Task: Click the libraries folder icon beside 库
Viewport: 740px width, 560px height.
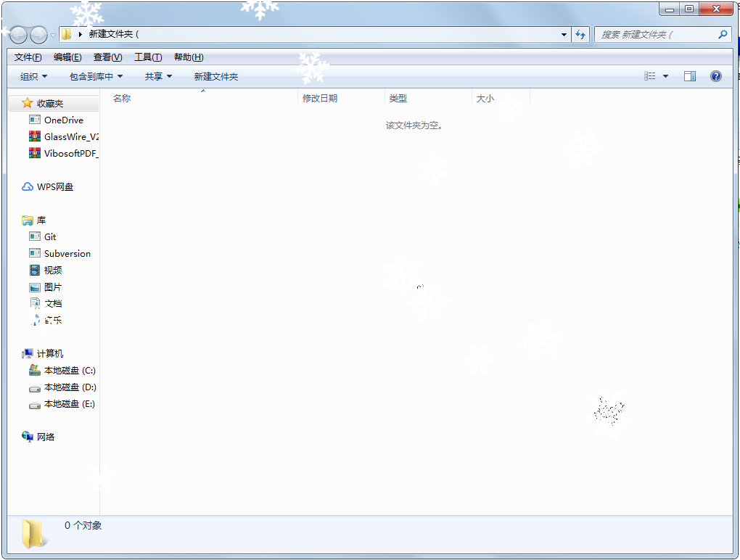Action: coord(28,221)
